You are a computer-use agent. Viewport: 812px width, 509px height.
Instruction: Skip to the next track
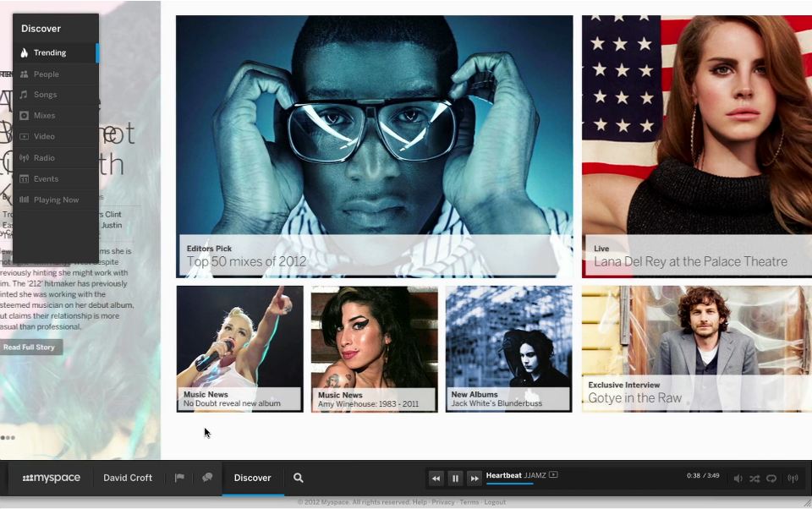tap(474, 479)
